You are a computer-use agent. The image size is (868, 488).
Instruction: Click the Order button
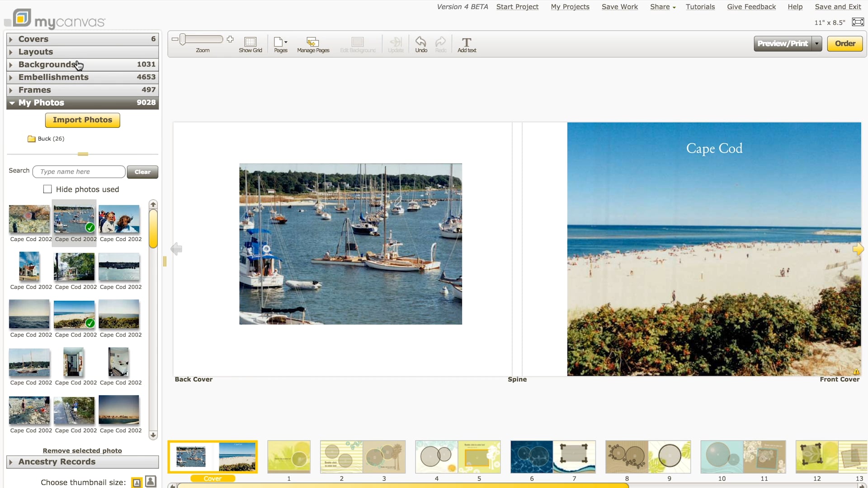tap(844, 43)
